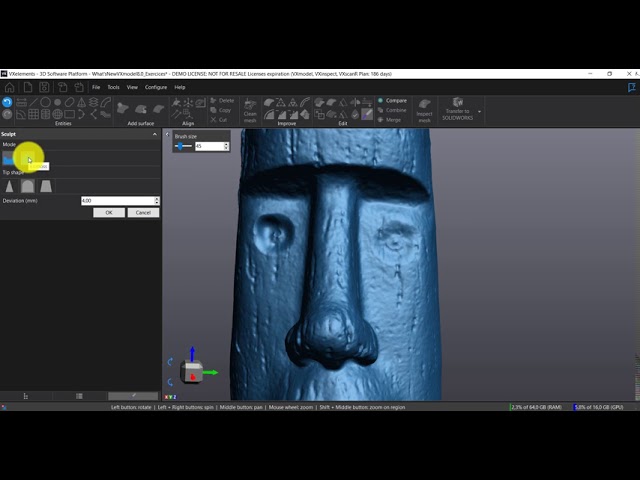Collapse the Sculpt panel with chevron
The height and width of the screenshot is (480, 640).
155,134
